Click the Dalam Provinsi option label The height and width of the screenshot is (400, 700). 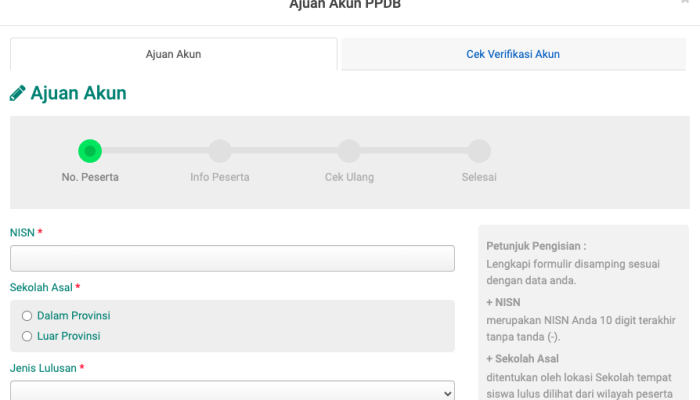click(x=74, y=316)
